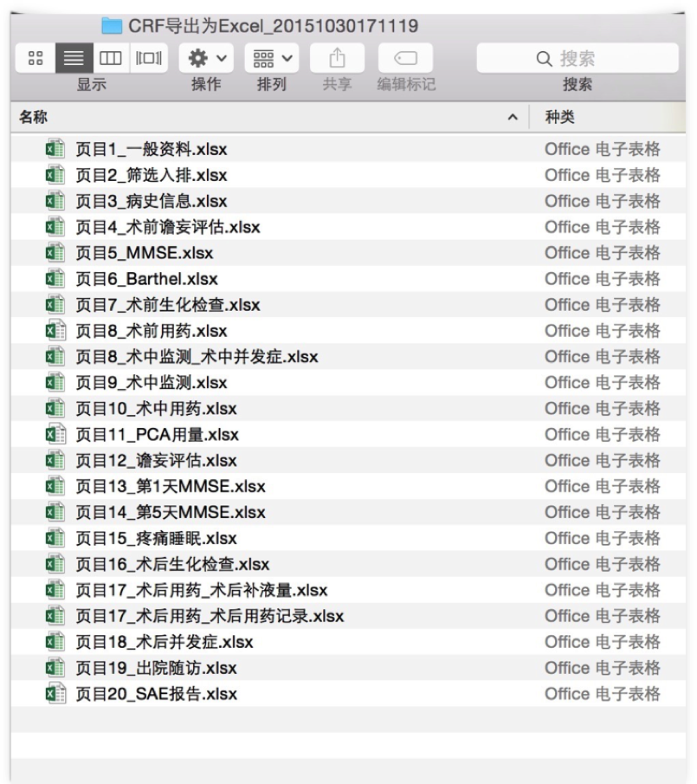Click the folder icon in title bar

pos(112,26)
